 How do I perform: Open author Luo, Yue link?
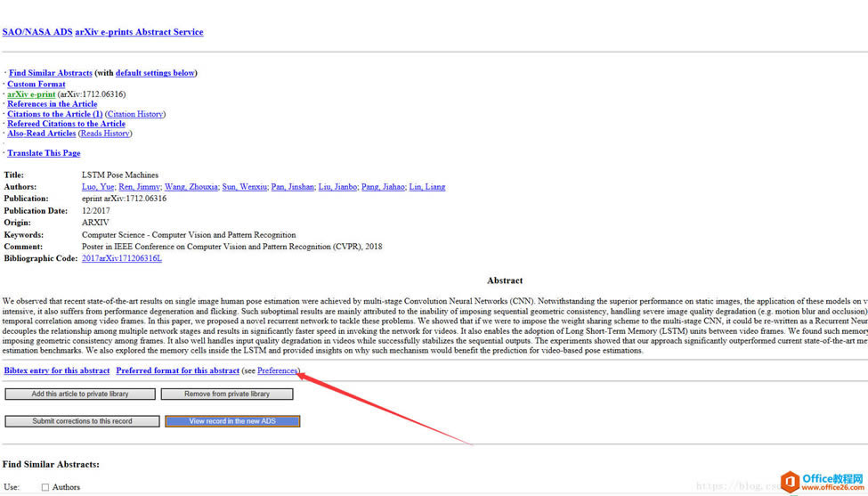(x=98, y=187)
